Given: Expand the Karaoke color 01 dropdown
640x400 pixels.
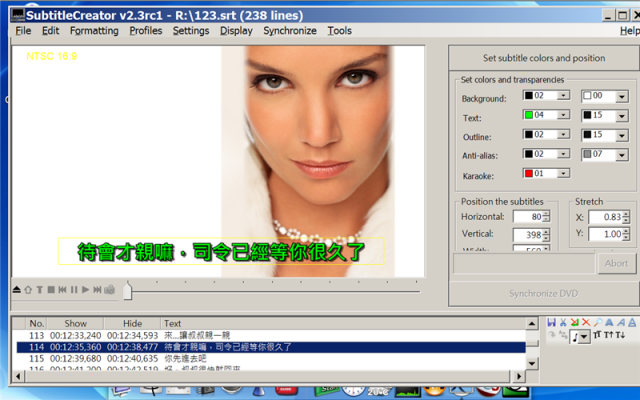Looking at the screenshot, I should coord(563,173).
